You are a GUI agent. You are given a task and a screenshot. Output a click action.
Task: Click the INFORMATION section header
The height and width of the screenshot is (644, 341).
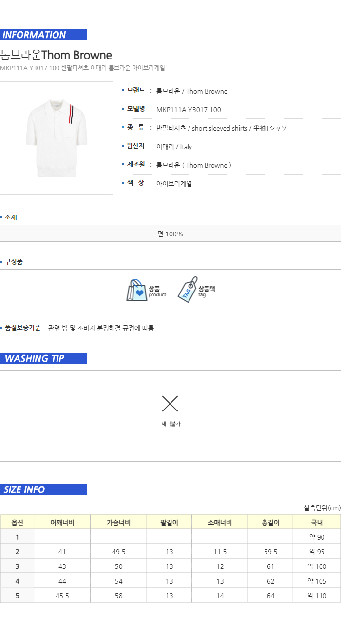pyautogui.click(x=43, y=35)
